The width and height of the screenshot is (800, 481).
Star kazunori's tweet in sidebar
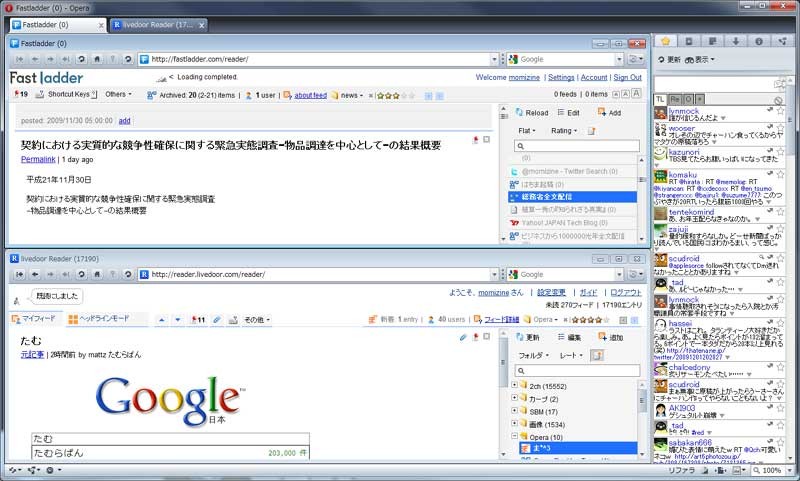(780, 151)
